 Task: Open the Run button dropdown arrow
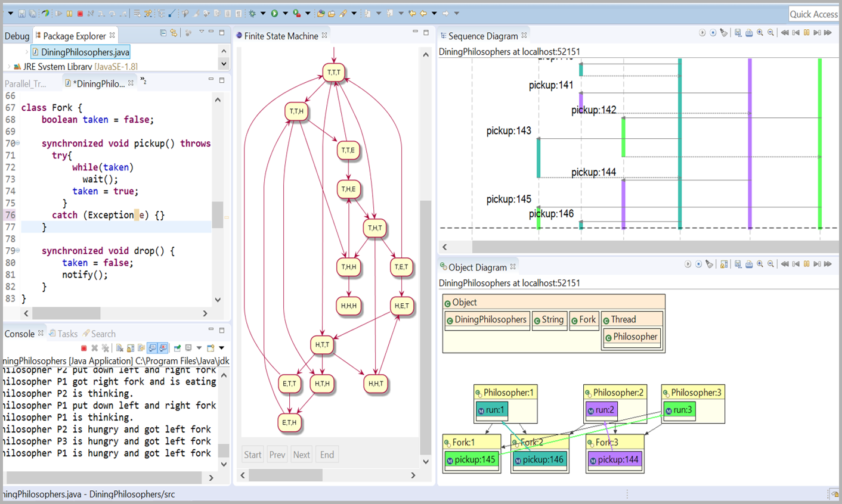pyautogui.click(x=285, y=13)
